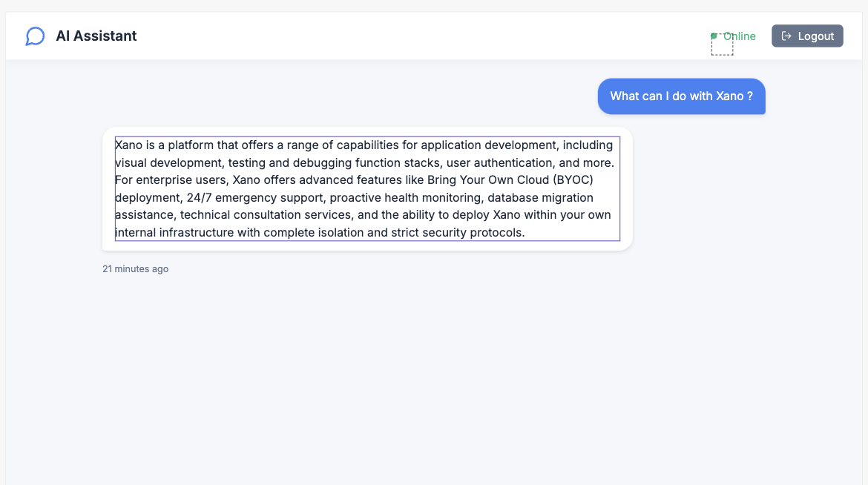The image size is (868, 485).
Task: Click the dashed box below Online indicator
Action: 722,46
